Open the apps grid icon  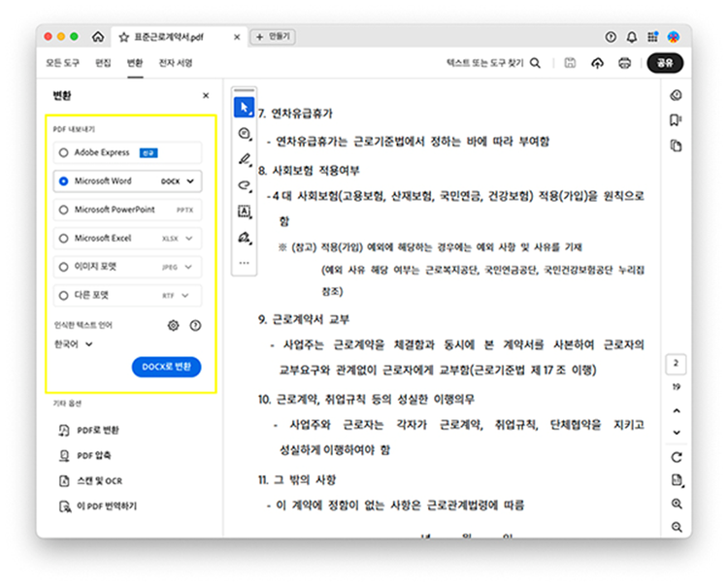[653, 37]
